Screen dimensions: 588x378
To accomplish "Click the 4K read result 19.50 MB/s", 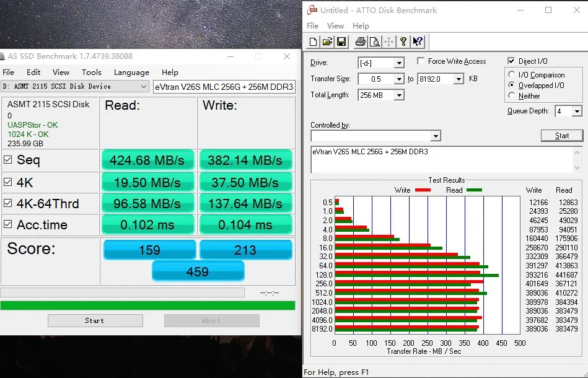I will pyautogui.click(x=147, y=182).
